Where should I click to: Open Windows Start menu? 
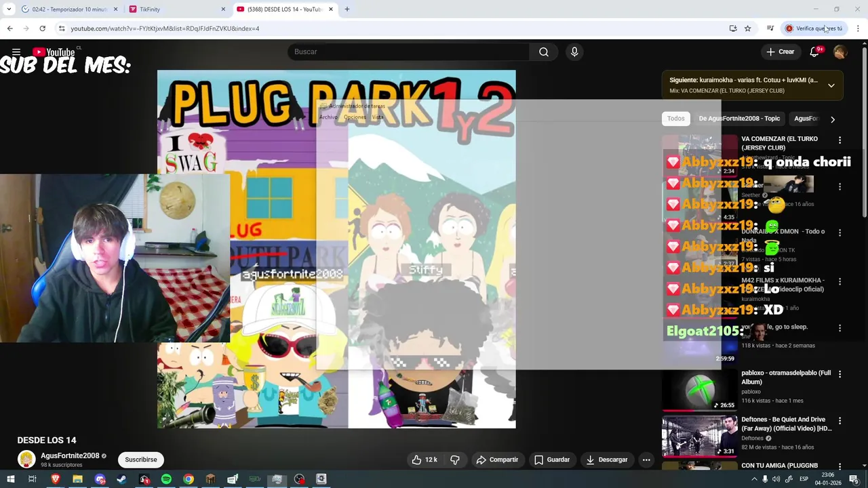10,479
